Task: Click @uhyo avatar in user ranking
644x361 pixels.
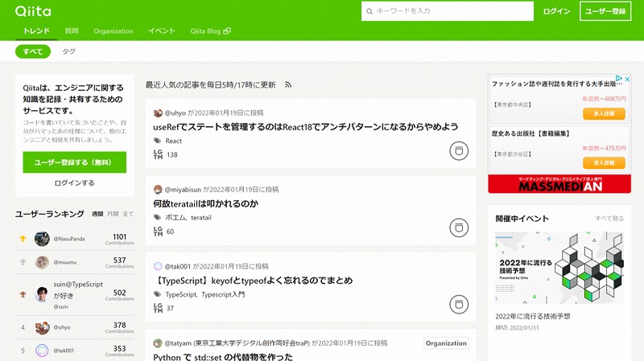Action: tap(42, 327)
